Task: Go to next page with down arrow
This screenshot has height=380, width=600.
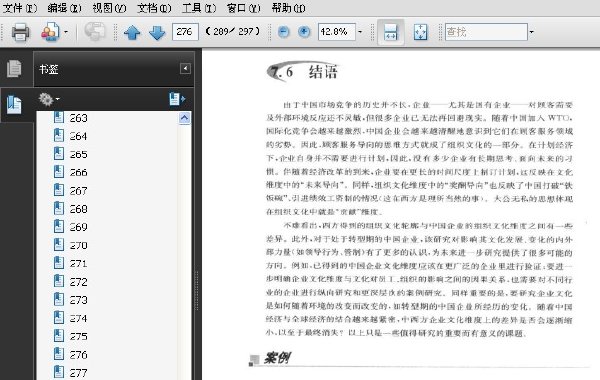Action: (157, 33)
